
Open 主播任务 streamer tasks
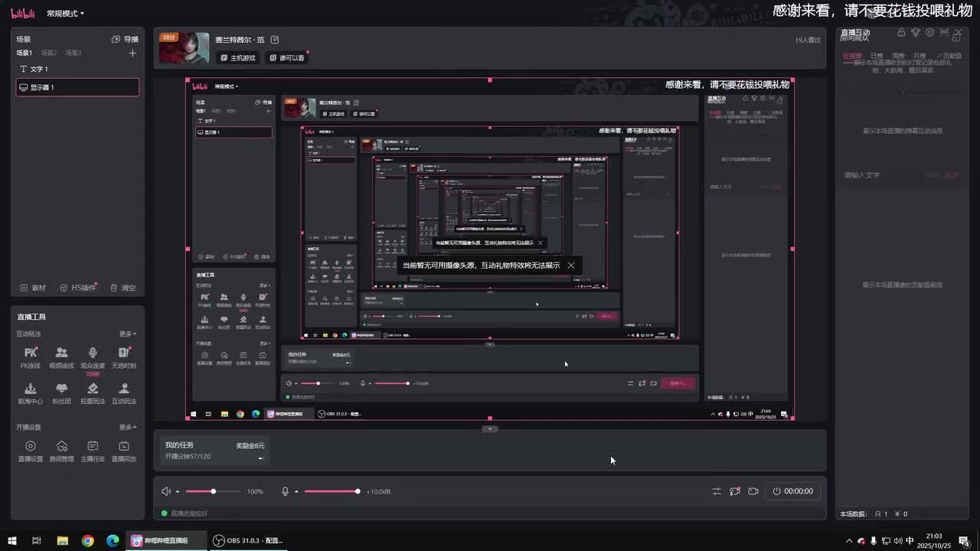(x=93, y=452)
